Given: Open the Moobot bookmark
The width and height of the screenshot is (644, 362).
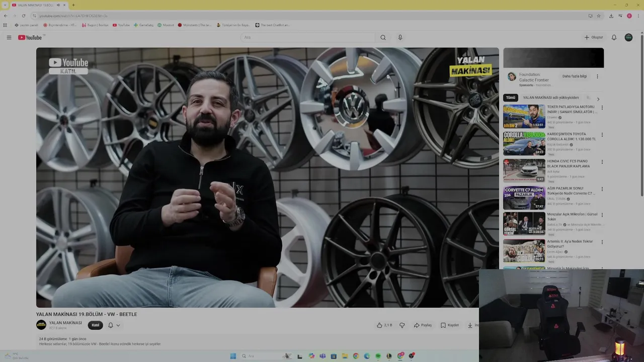Looking at the screenshot, I should pyautogui.click(x=166, y=25).
